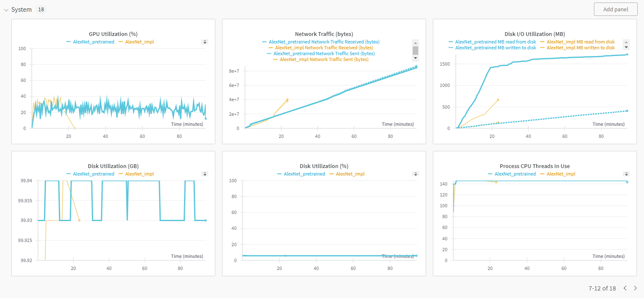The height and width of the screenshot is (298, 644).
Task: Click down arrow of Disk I/O legend scroller
Action: 626,47
